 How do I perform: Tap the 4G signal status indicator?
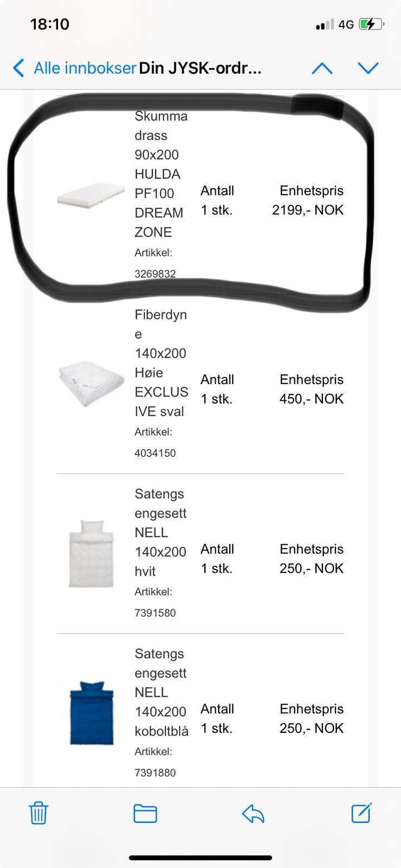click(346, 24)
